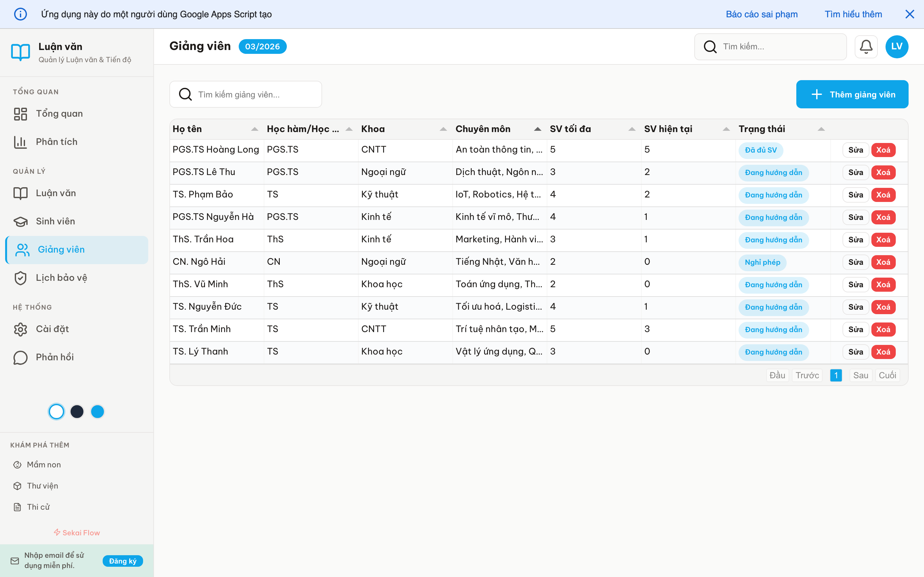This screenshot has width=924, height=577.
Task: Open Sinh viên graduation cap icon
Action: [x=21, y=221]
